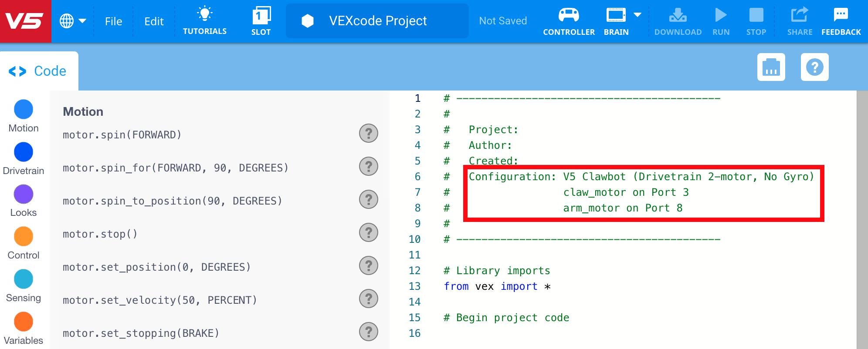Show help for motor.stop() command

point(368,232)
